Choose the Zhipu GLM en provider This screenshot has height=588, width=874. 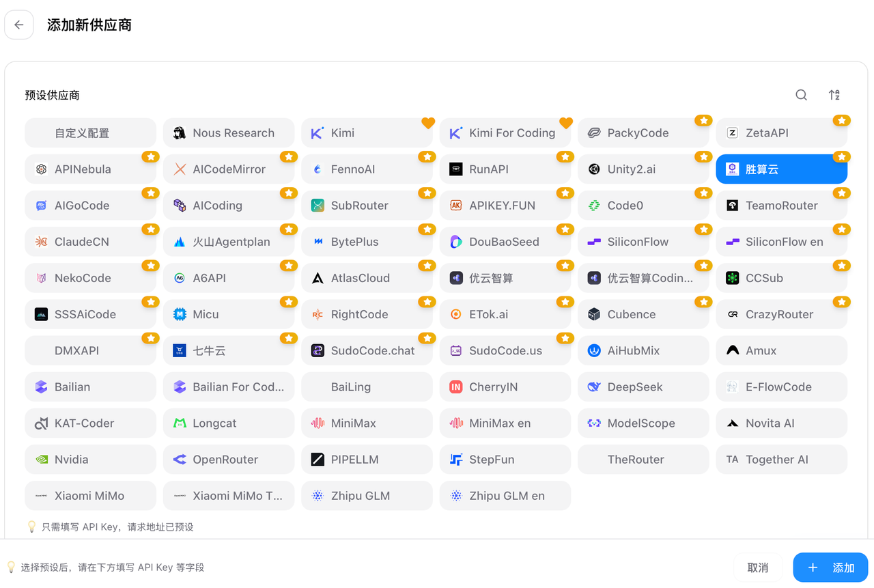tap(505, 496)
